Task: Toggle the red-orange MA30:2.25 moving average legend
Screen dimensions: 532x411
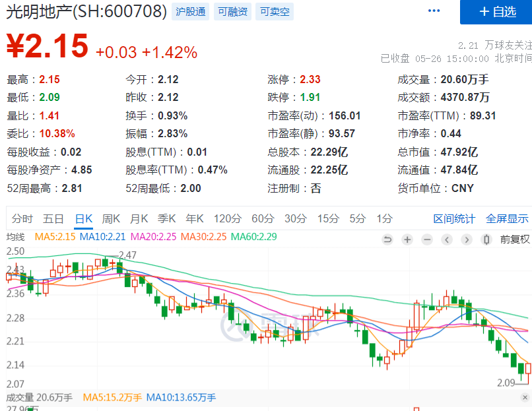Action: click(x=203, y=237)
